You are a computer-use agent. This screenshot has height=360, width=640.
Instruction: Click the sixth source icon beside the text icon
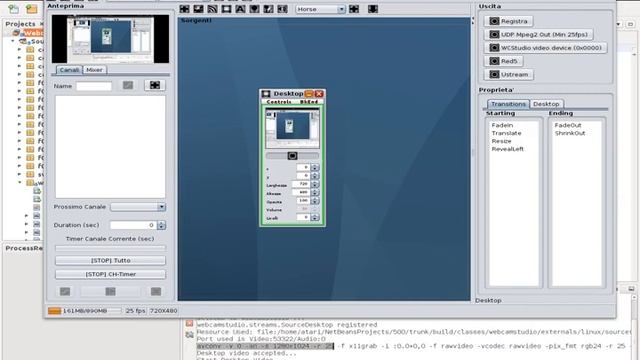pos(254,9)
